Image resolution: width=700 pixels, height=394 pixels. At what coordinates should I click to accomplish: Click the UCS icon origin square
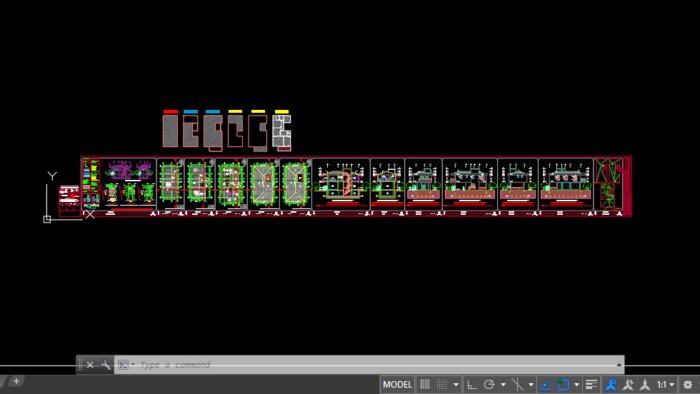(47, 219)
